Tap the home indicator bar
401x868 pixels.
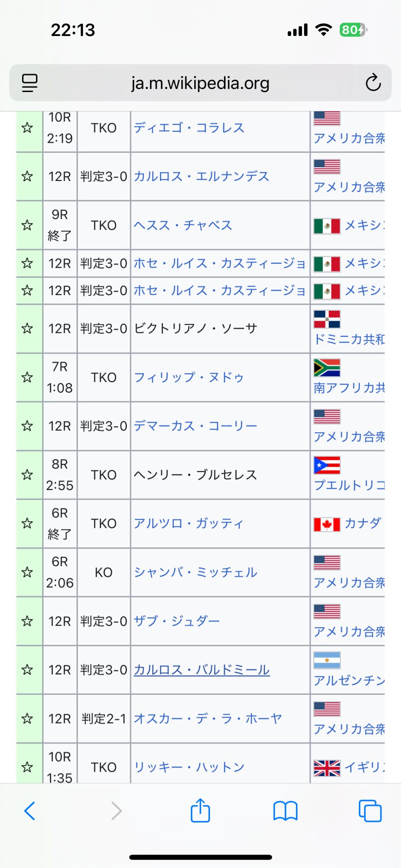[x=200, y=857]
